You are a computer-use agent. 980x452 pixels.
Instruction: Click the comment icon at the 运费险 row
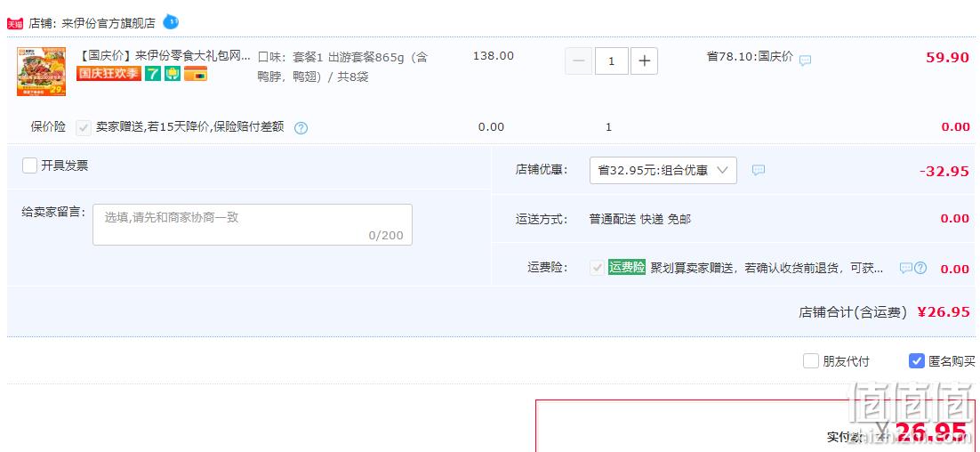coord(905,268)
